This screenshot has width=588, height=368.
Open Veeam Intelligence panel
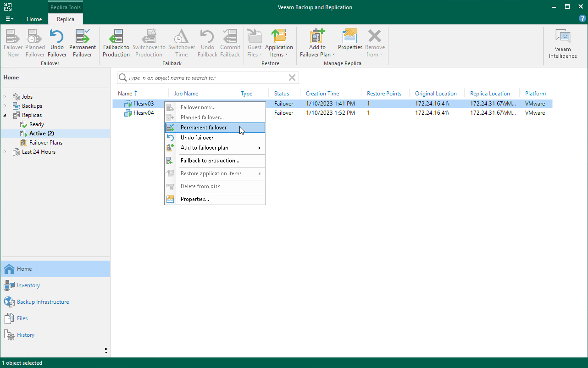tap(563, 44)
